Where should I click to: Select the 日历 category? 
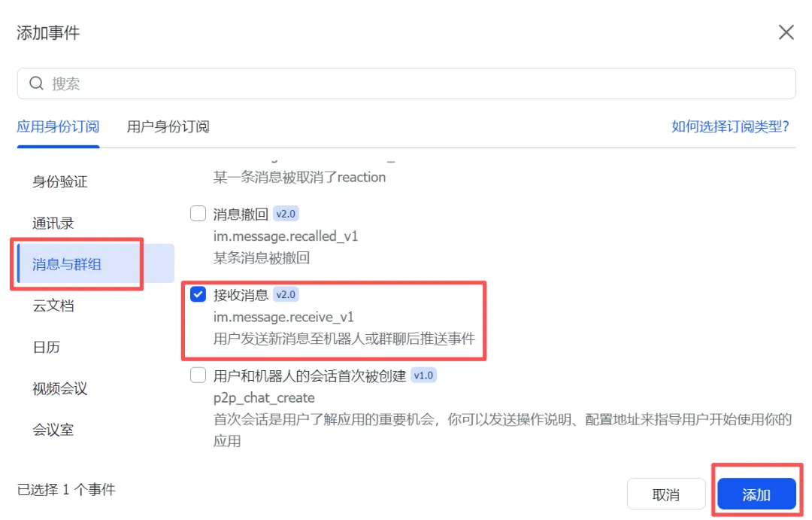pos(46,347)
